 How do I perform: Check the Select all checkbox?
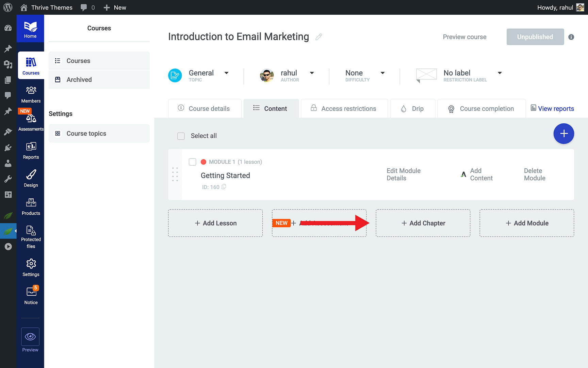click(181, 136)
